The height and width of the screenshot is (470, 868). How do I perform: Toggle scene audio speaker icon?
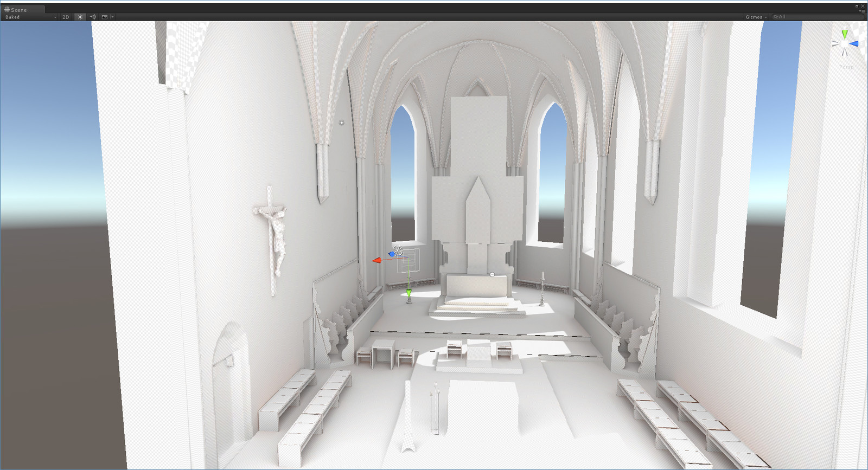(92, 17)
